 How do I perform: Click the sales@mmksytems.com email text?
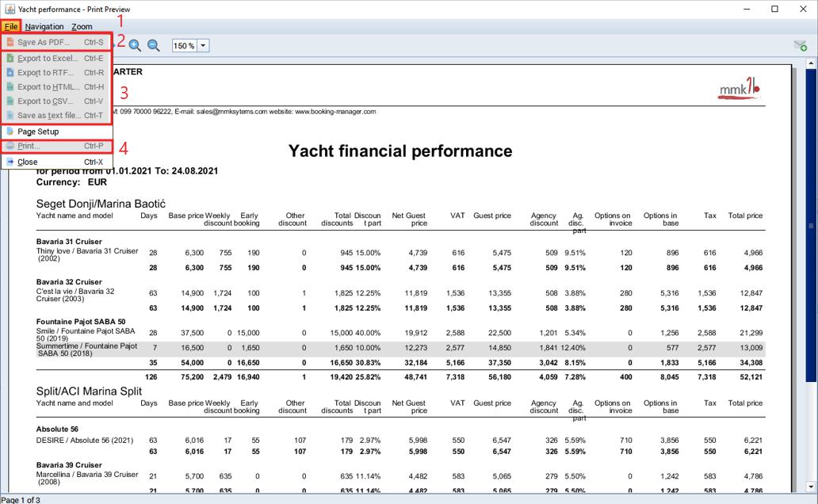[231, 112]
